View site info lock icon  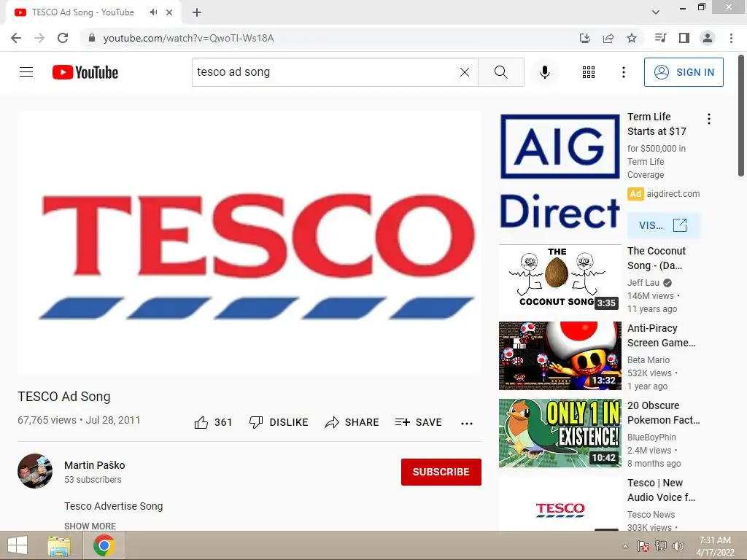92,38
